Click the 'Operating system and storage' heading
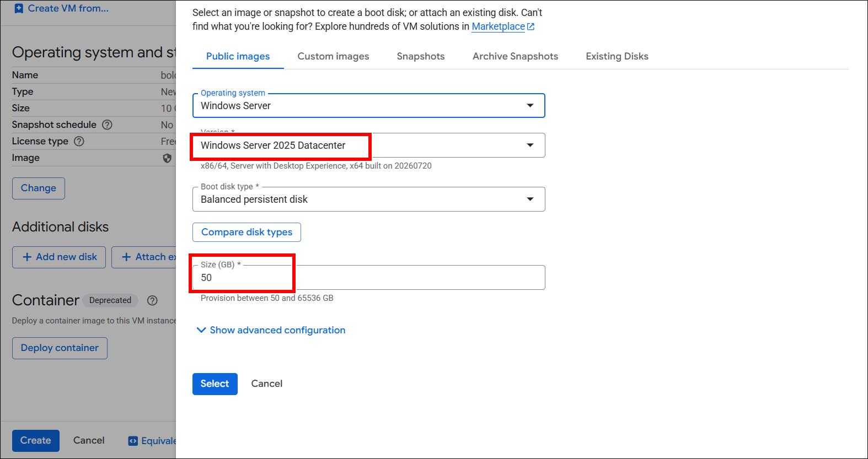 [x=94, y=52]
